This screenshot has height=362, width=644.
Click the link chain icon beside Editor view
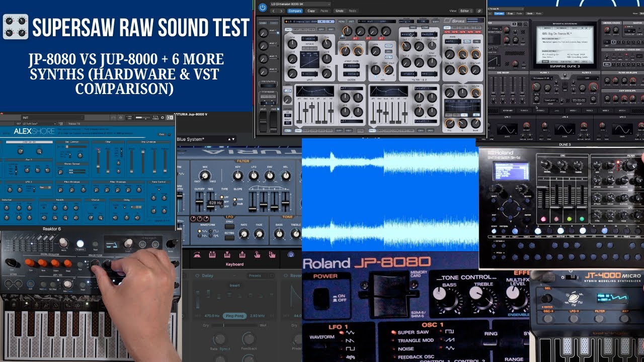coord(479,11)
